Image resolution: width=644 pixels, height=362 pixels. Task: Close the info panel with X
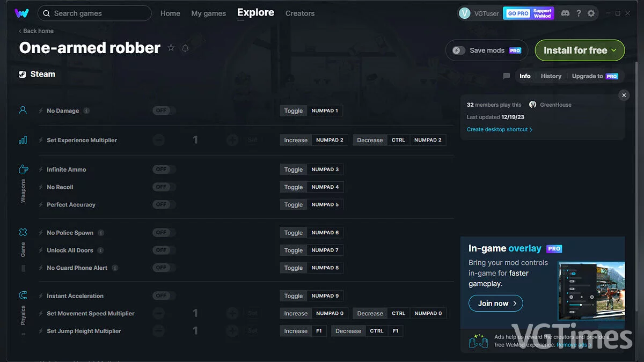pos(624,95)
